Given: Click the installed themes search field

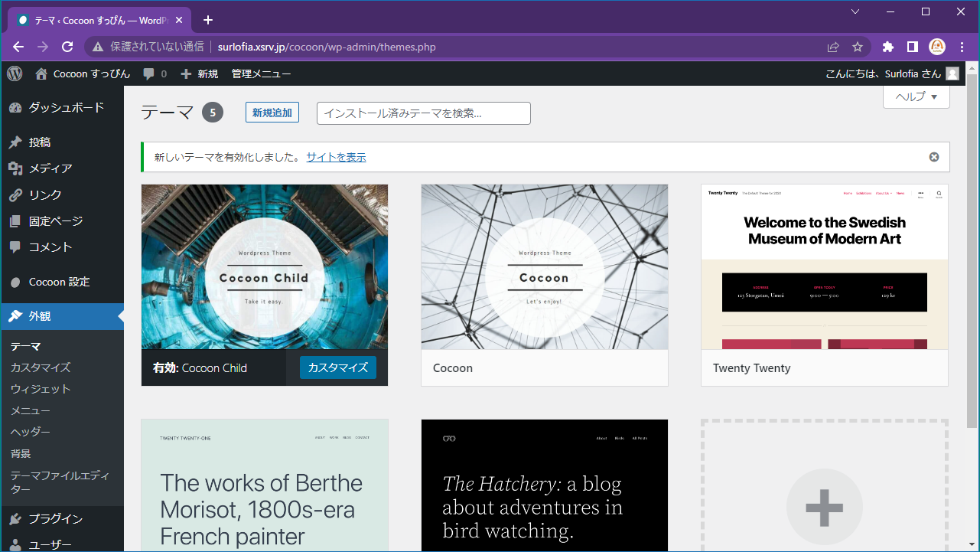Looking at the screenshot, I should (424, 113).
